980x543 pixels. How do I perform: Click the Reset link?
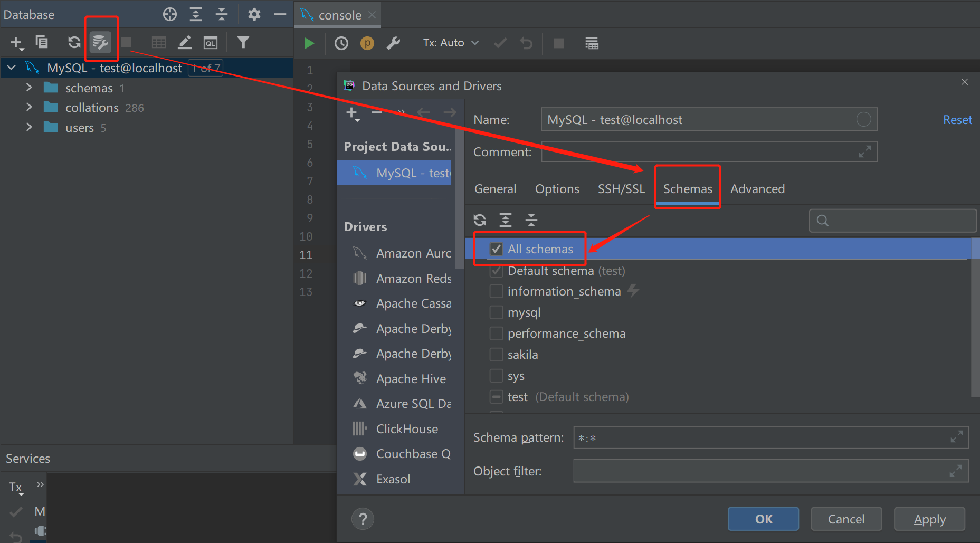[x=957, y=120]
